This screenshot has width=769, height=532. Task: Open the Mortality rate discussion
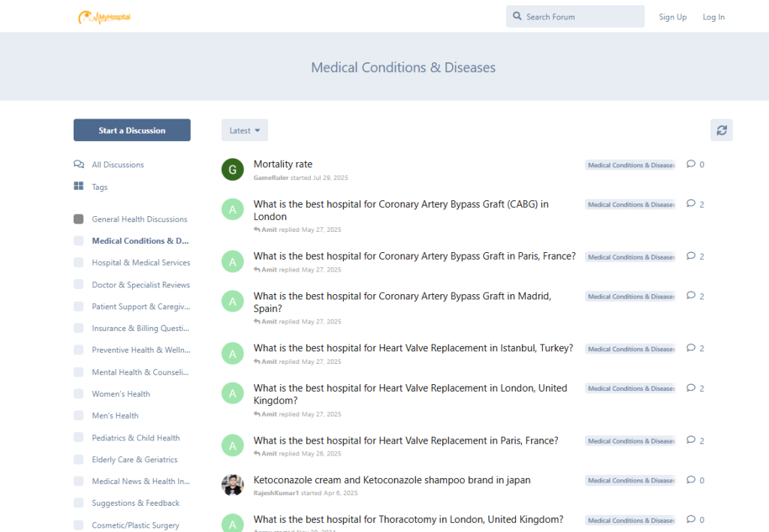(283, 164)
